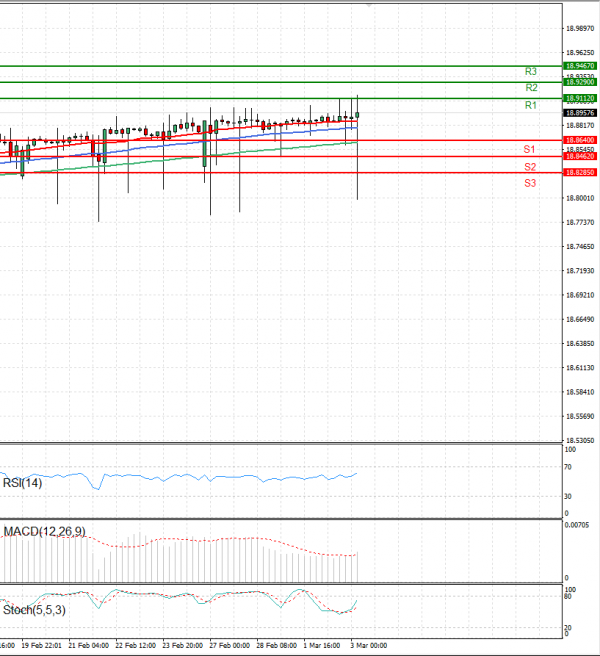Click the 3 Mar 00:00 time label
Image resolution: width=600 pixels, height=656 pixels.
click(x=369, y=646)
